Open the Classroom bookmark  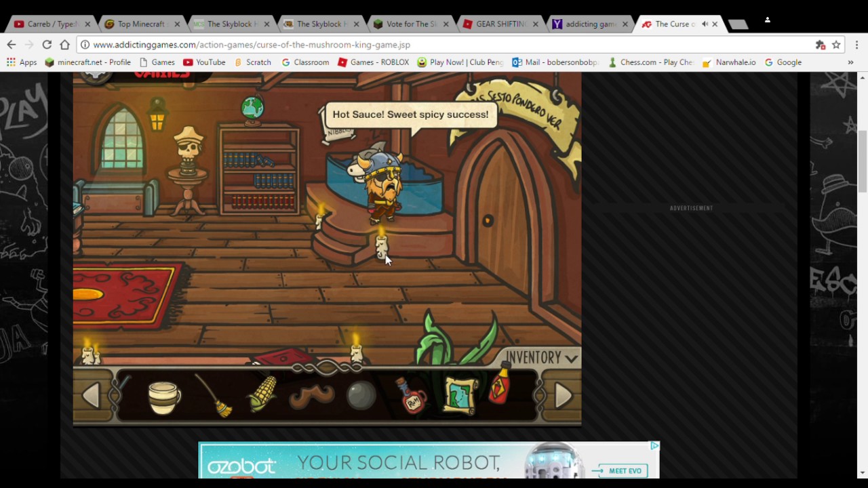305,62
